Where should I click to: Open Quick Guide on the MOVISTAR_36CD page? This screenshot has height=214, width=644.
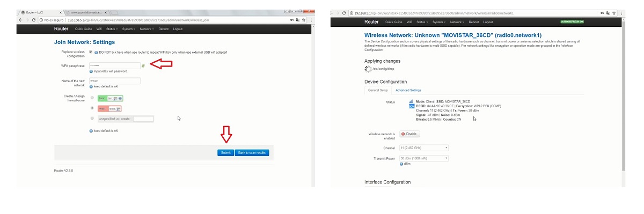click(x=394, y=22)
